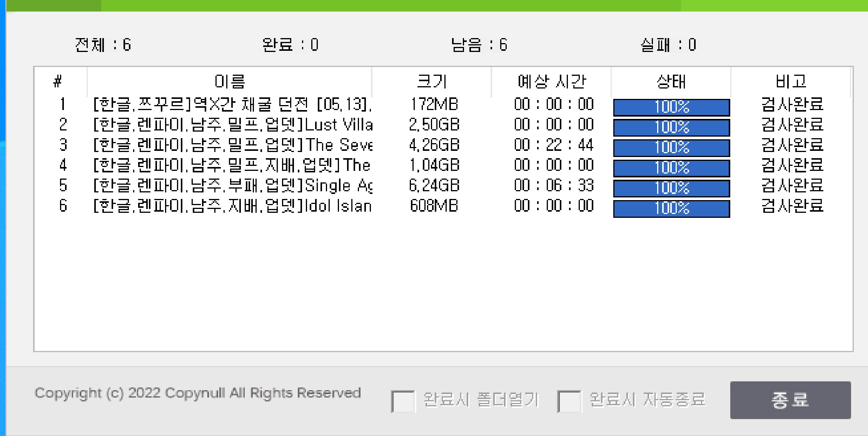The image size is (868, 436).
Task: Select the Single Ag download row
Action: pyautogui.click(x=232, y=186)
